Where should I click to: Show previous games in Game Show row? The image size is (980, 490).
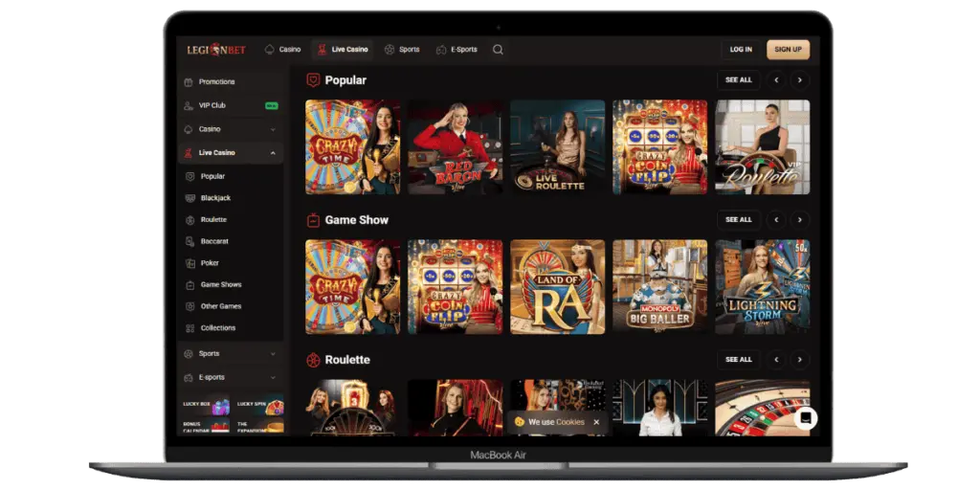click(x=776, y=220)
